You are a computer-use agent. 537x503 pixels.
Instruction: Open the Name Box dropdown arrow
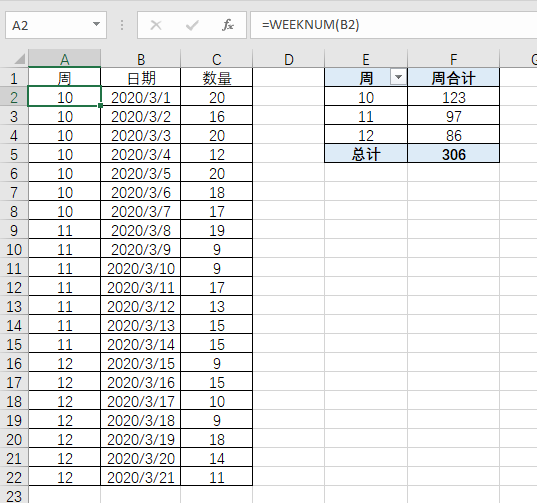pyautogui.click(x=96, y=24)
